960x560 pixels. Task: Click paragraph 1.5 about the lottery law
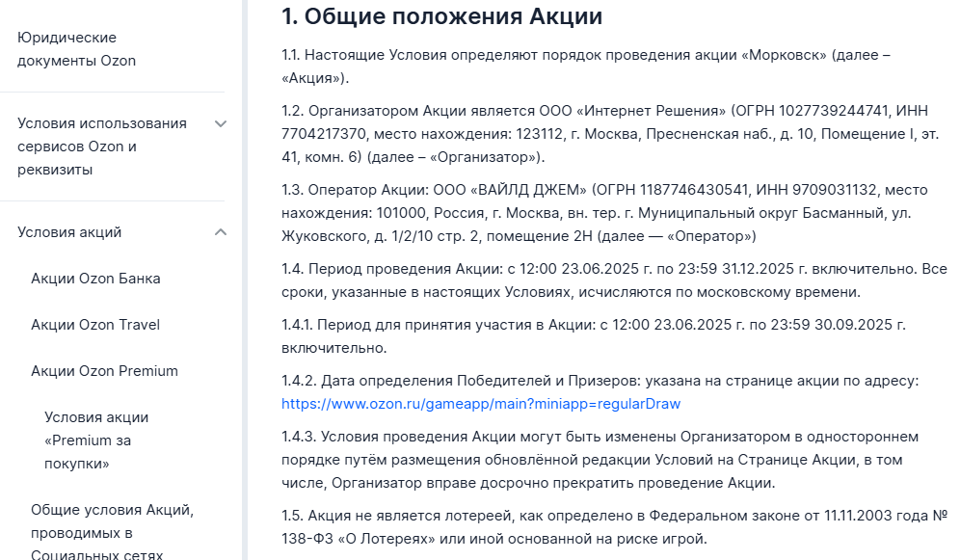coord(612,527)
